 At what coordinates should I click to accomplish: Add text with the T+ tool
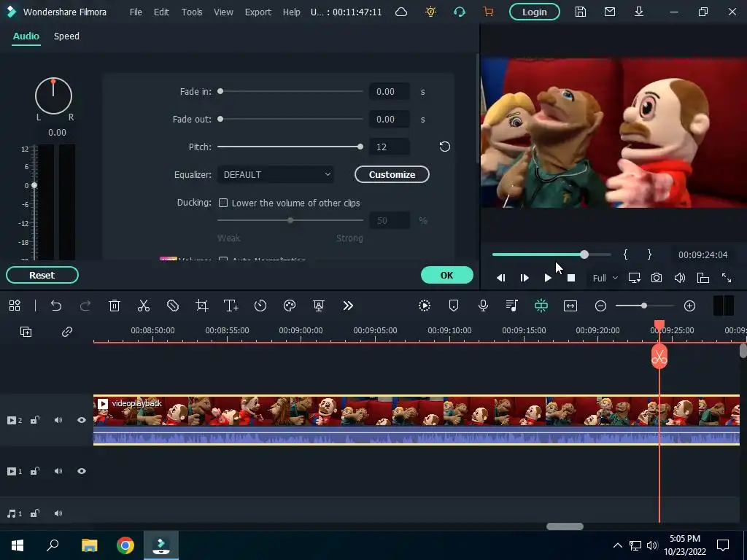click(x=231, y=306)
